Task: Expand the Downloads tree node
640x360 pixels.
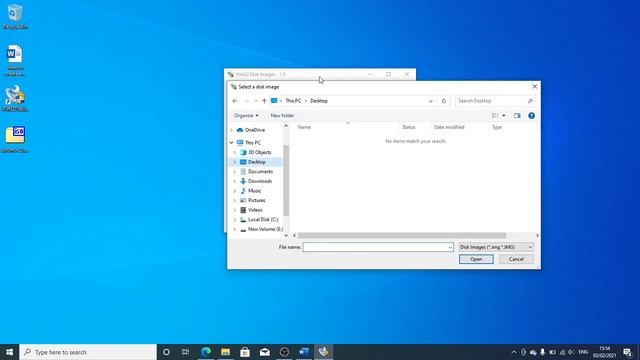Action: tap(235, 181)
